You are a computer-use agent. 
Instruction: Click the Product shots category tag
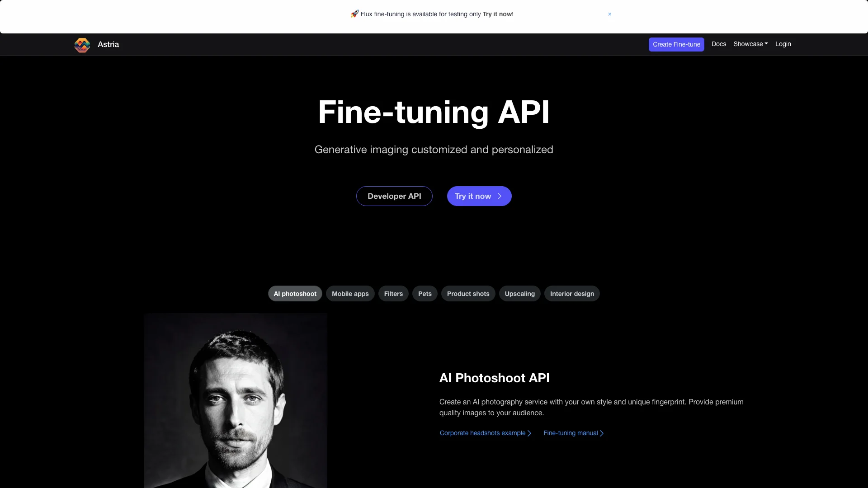point(468,293)
